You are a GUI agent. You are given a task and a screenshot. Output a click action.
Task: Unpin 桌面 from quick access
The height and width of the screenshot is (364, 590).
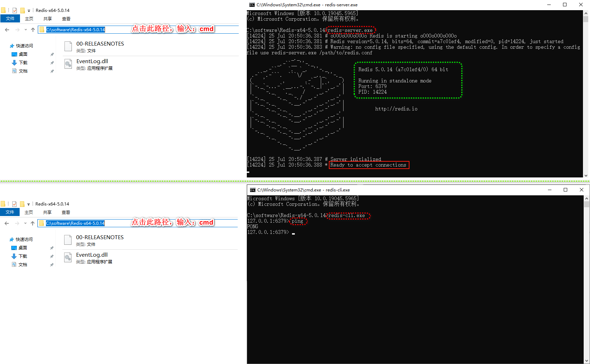tap(52, 54)
